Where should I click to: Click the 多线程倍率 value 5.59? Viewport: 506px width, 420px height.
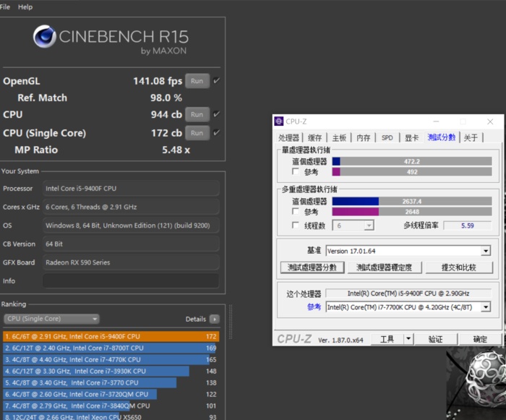click(x=467, y=226)
